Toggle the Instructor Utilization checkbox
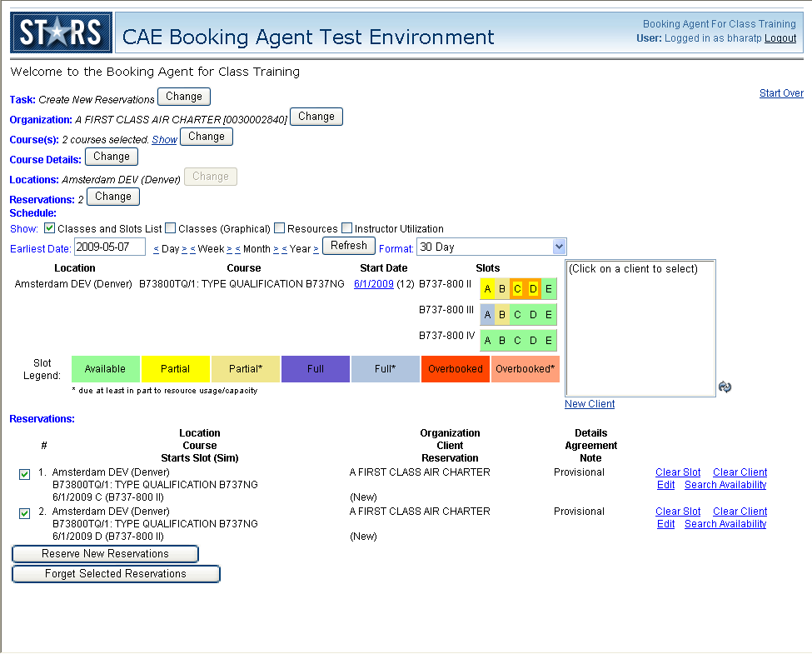812x654 pixels. [x=346, y=228]
